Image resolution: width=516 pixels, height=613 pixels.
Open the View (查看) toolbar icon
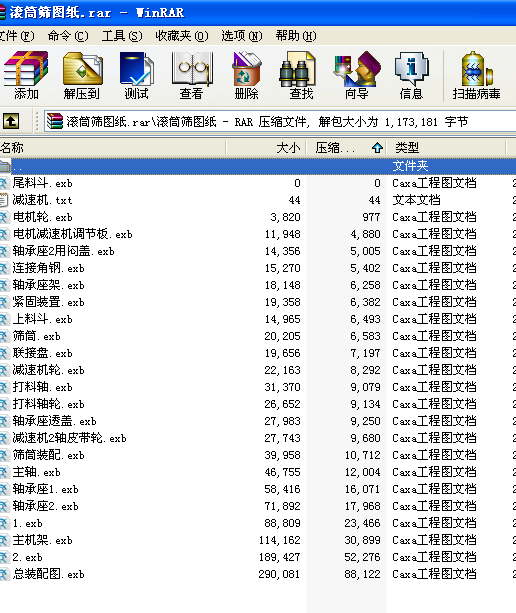tap(192, 75)
